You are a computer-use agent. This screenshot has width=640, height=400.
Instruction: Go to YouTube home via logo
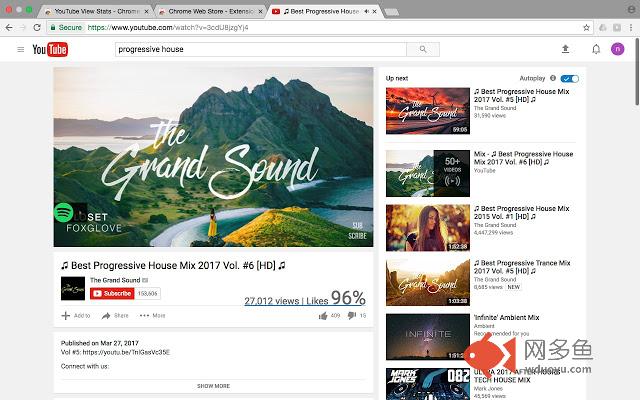50,49
